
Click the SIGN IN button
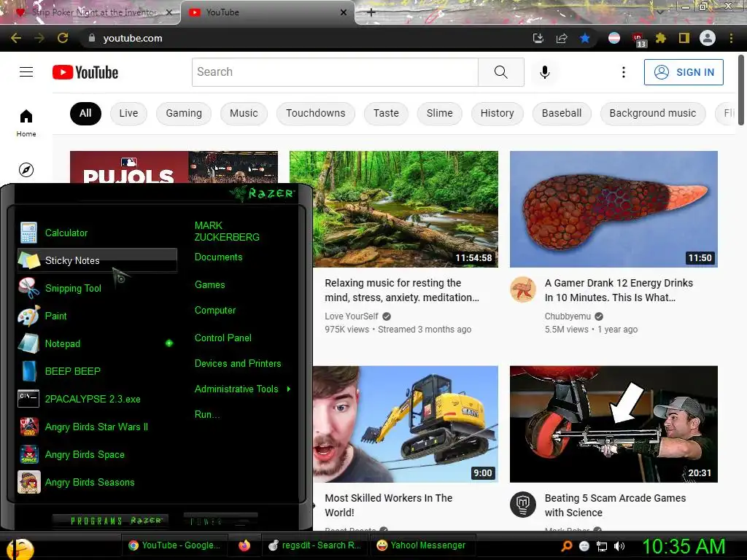tap(684, 72)
